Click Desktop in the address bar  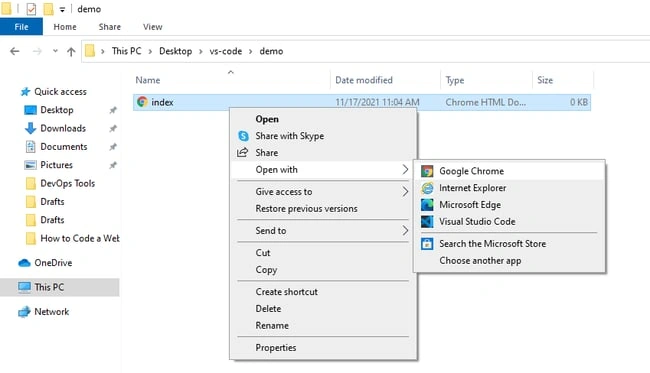click(x=175, y=51)
